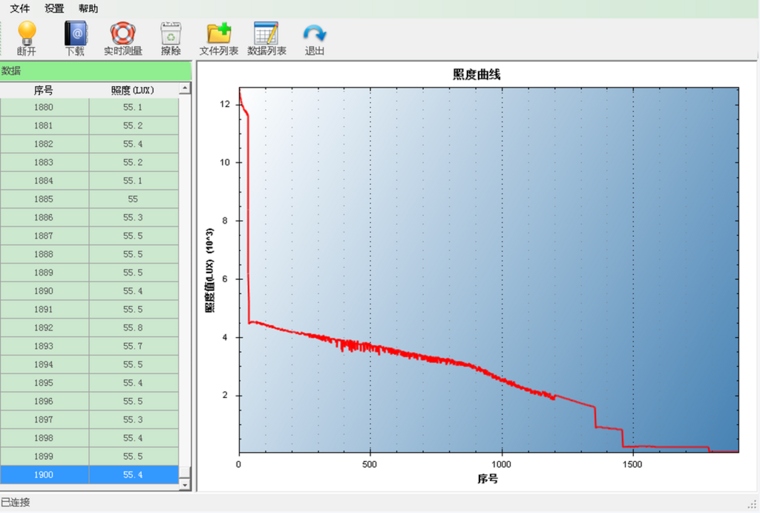Start 实时测量 real-time measurement

(122, 37)
